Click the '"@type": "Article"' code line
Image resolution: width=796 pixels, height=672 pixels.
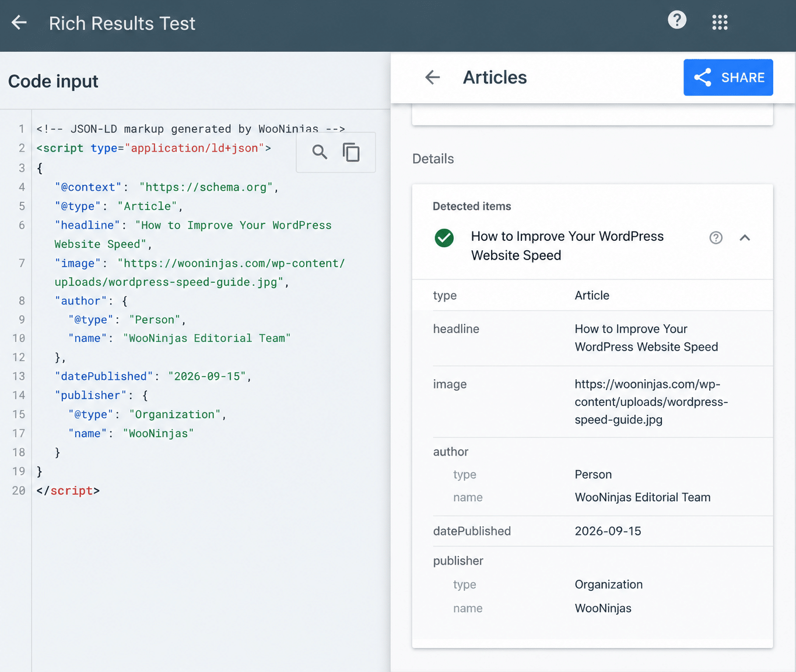(119, 206)
